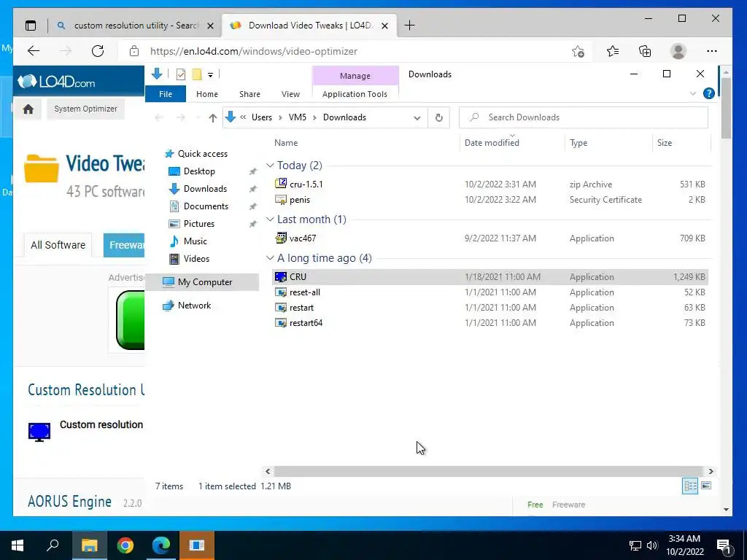Select the vac467 application icon
The height and width of the screenshot is (560, 747).
(281, 238)
